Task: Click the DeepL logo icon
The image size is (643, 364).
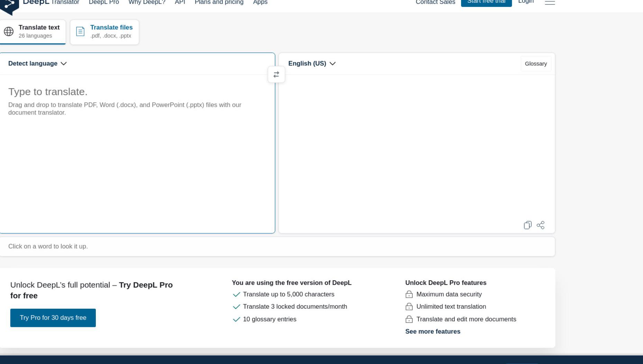Action: pos(9,6)
